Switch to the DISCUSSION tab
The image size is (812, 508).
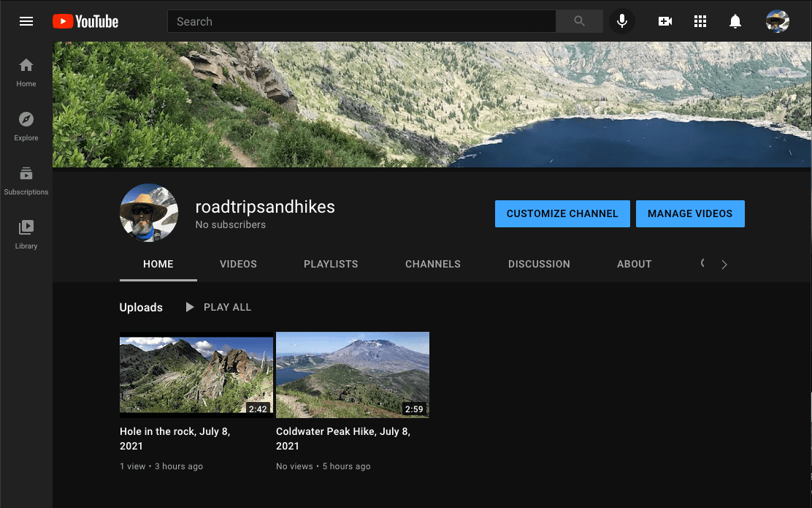[539, 264]
